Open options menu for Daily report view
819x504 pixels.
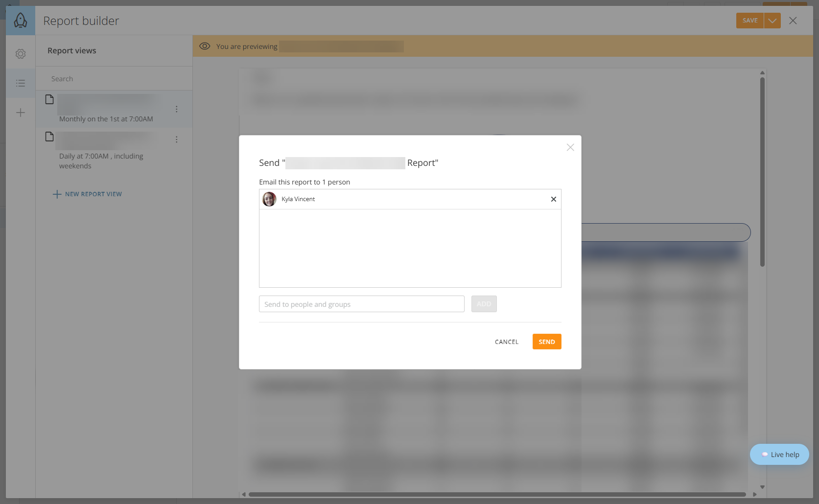coord(177,139)
